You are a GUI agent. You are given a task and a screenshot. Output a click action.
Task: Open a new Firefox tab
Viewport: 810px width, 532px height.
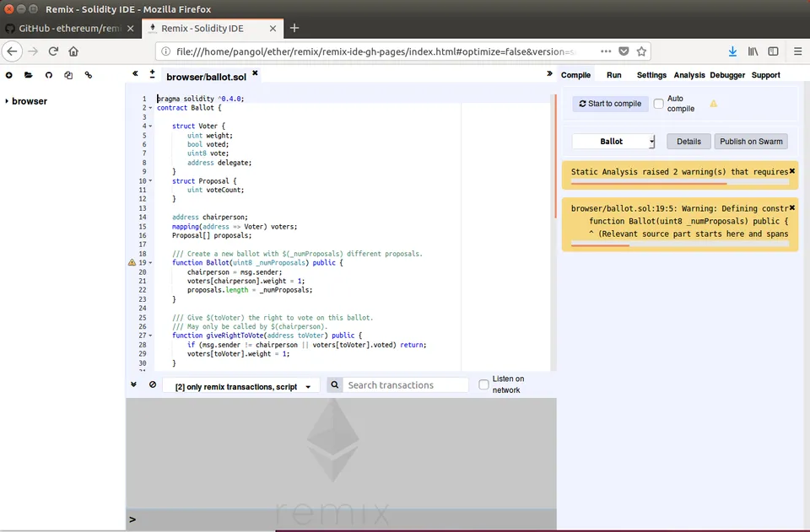coord(294,28)
